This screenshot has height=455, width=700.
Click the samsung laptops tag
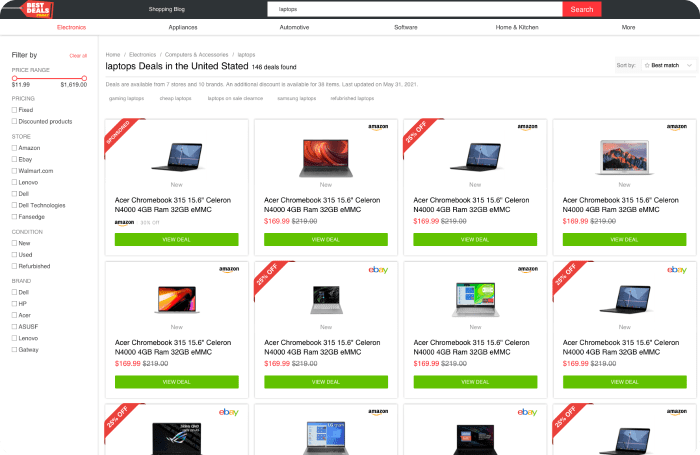(x=296, y=98)
